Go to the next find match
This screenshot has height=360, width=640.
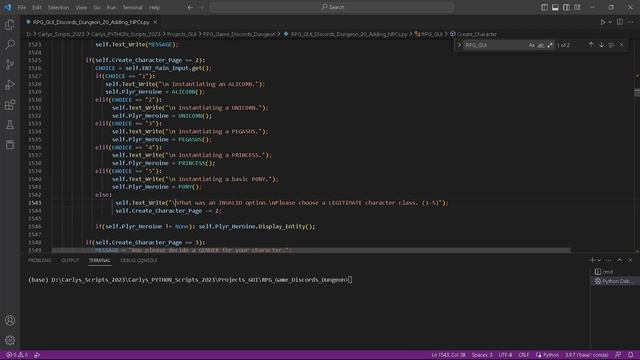point(601,45)
